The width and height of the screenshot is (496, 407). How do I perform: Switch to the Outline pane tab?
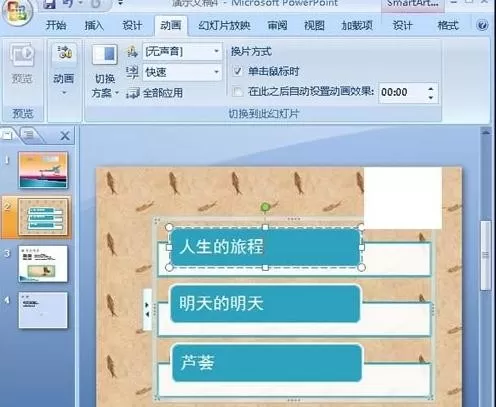click(29, 135)
